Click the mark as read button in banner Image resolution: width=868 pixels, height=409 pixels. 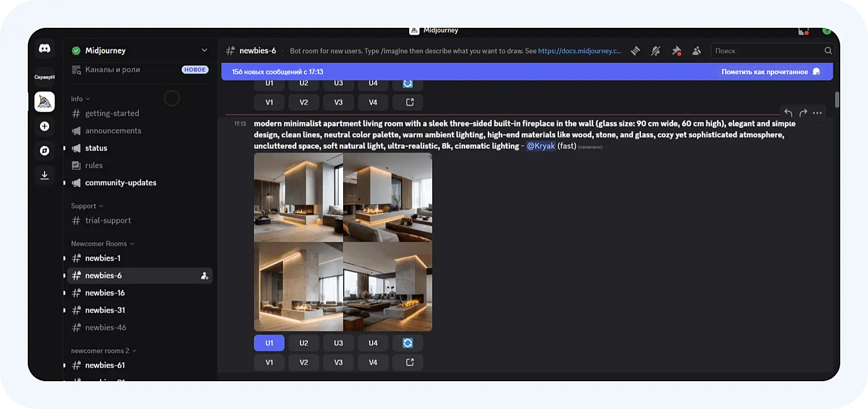[770, 72]
